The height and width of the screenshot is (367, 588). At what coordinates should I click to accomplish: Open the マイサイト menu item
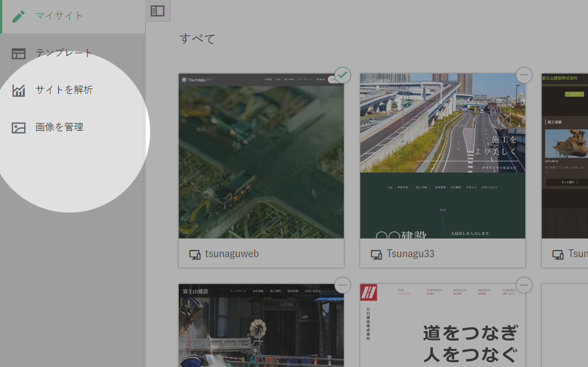pos(59,16)
